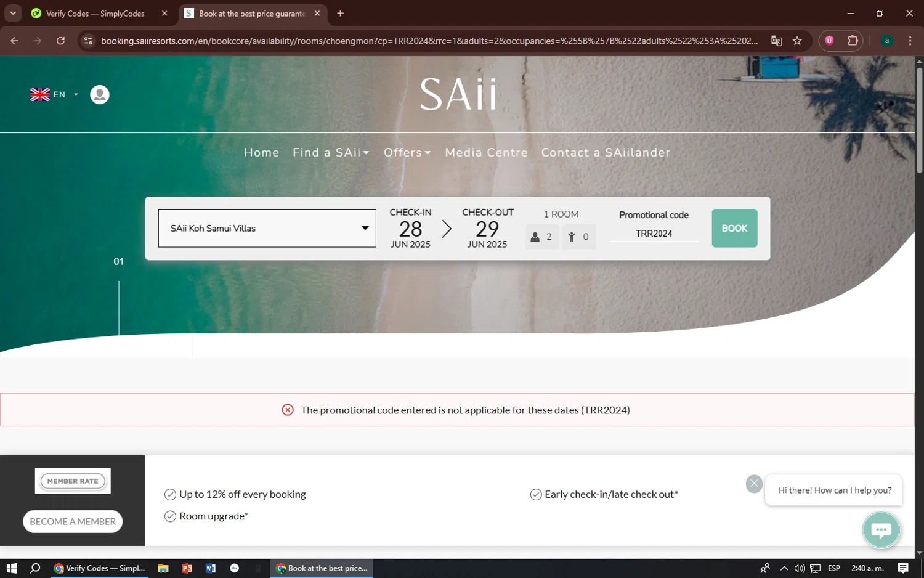Open Windows taskbar search
The image size is (924, 578).
coord(35,568)
